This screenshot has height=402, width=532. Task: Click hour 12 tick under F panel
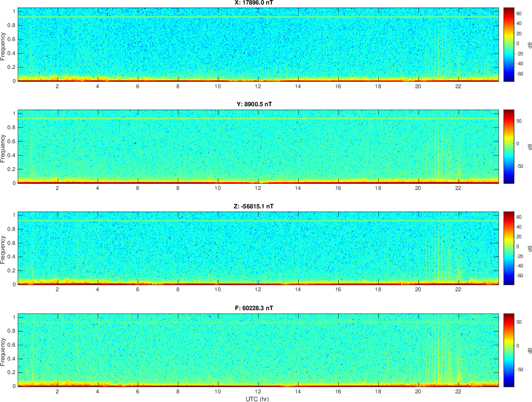pyautogui.click(x=258, y=391)
